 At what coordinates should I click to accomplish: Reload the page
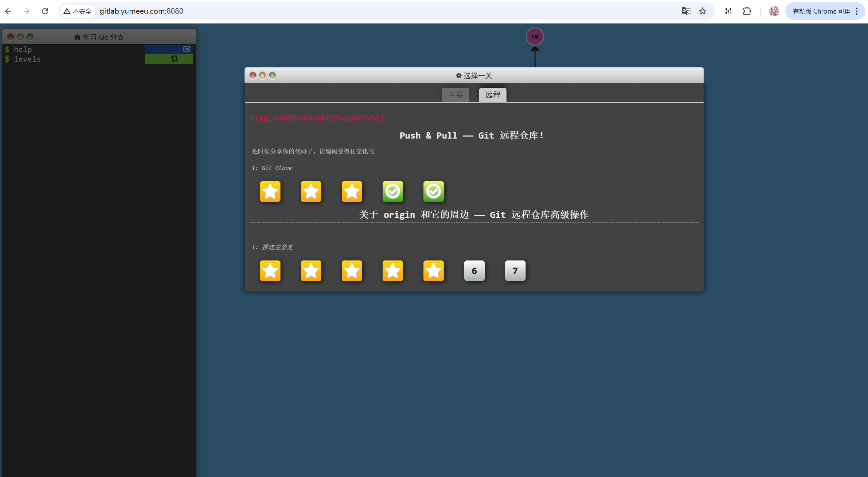point(45,11)
